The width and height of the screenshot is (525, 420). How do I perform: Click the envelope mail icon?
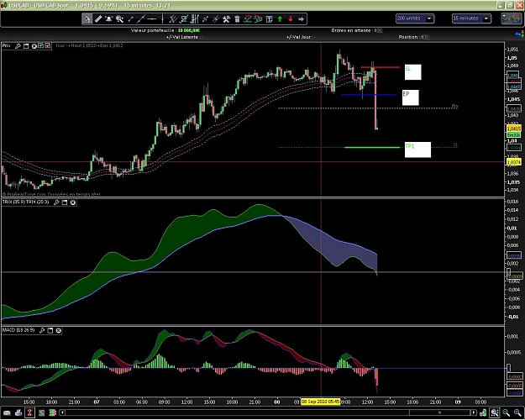point(7,412)
